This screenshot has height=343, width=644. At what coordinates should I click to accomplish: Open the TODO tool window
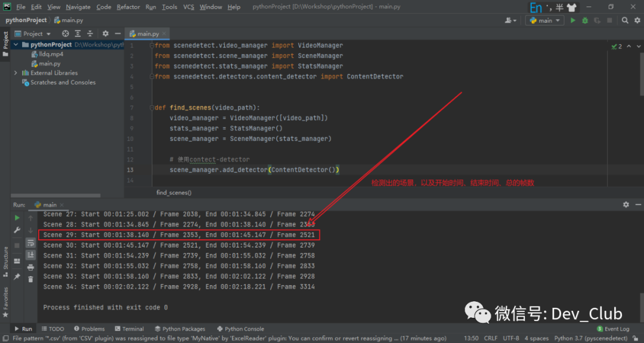click(52, 329)
